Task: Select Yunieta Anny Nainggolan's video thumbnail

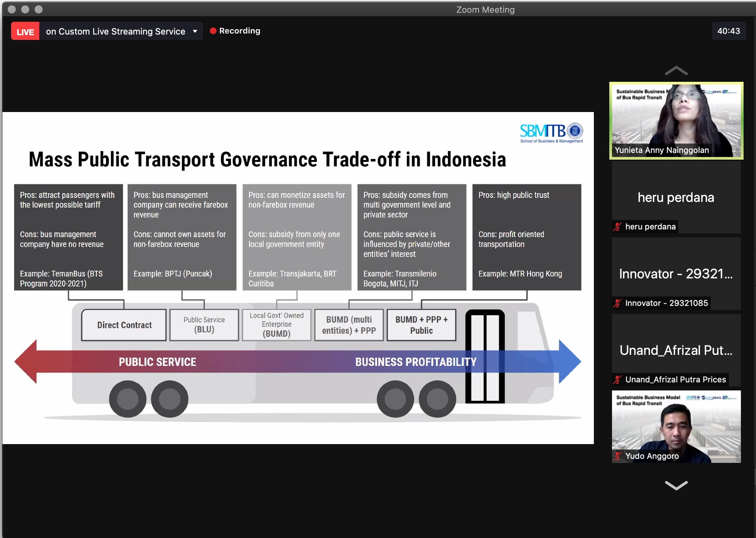Action: point(676,120)
